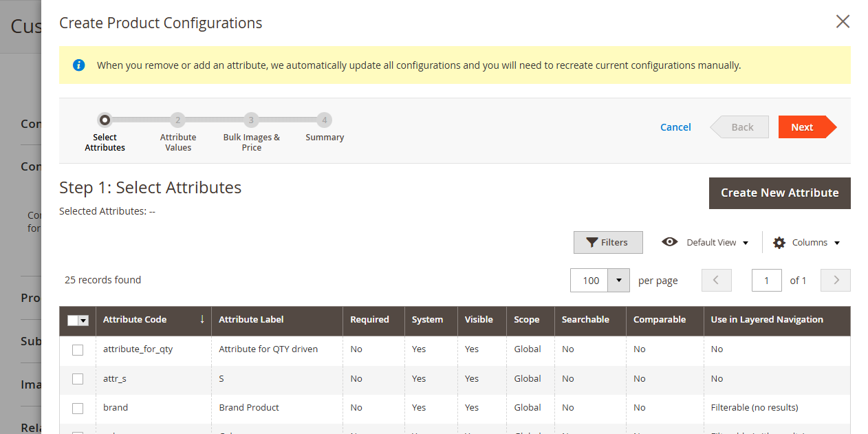
Task: Check the attribute_for_qty row checkbox
Action: pos(78,349)
